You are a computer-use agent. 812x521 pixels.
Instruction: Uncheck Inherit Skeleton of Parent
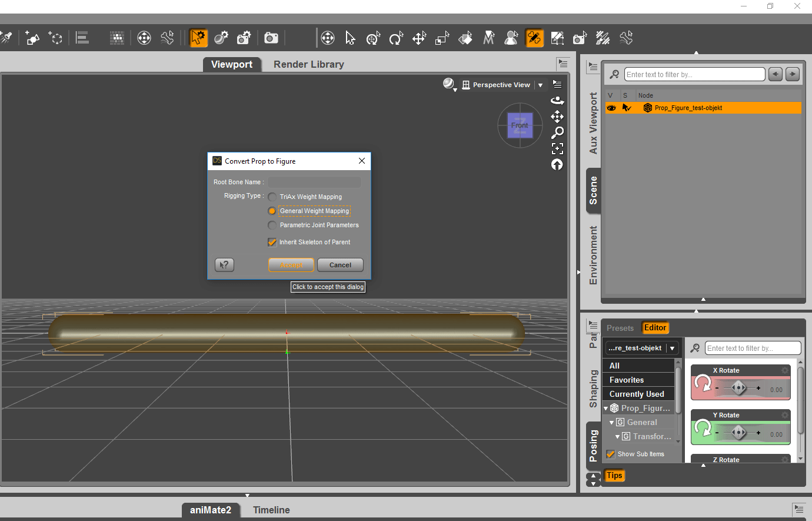click(272, 242)
